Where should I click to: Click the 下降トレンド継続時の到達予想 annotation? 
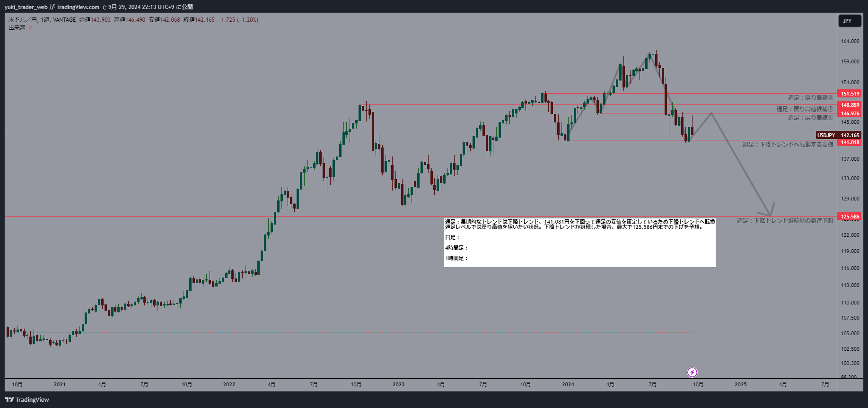point(785,221)
